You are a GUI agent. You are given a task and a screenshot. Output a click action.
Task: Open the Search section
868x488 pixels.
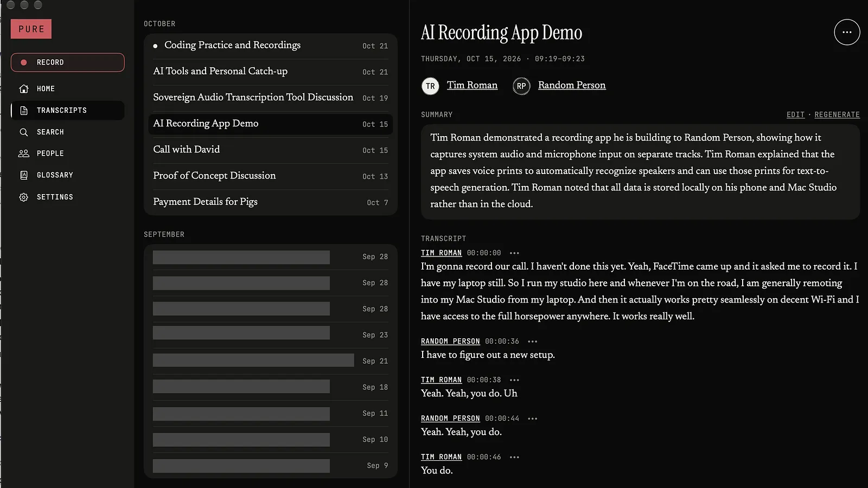[68, 132]
